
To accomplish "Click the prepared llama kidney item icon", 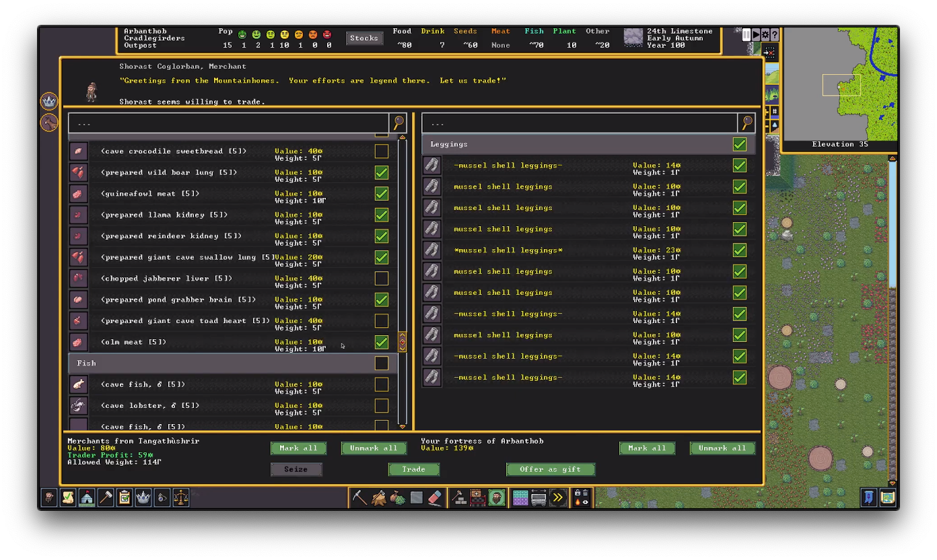I will click(x=79, y=215).
